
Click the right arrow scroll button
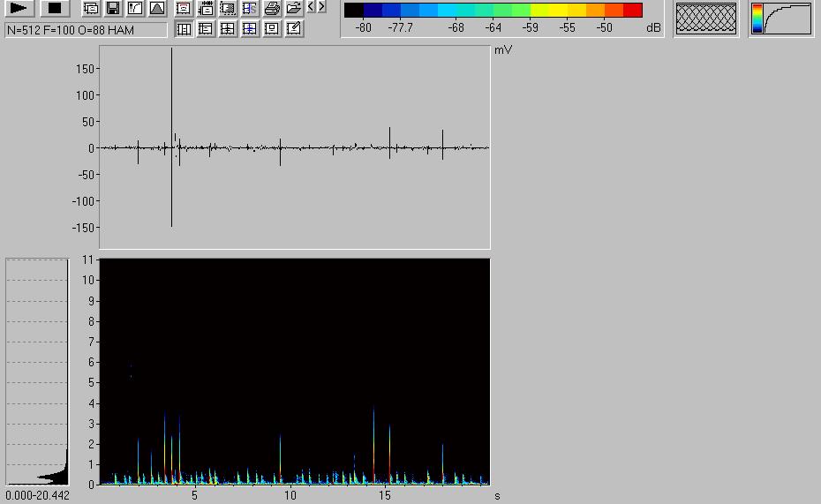pos(321,7)
